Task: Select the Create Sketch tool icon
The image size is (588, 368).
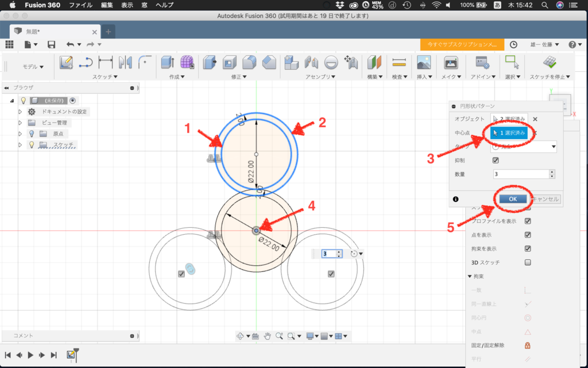Action: 66,62
